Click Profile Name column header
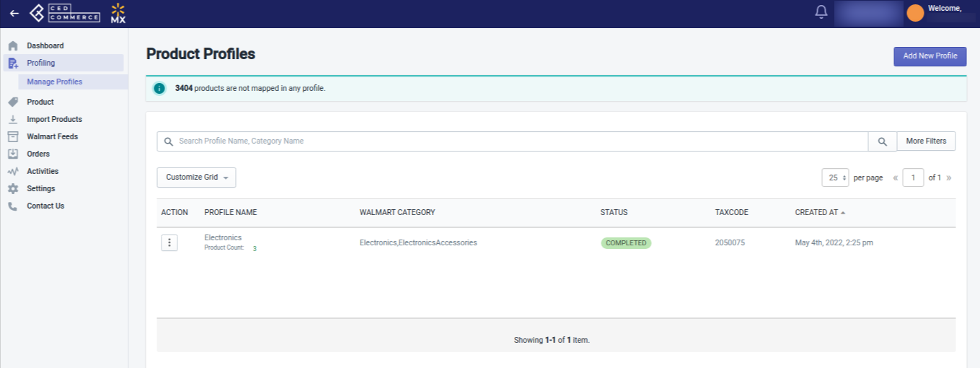Image resolution: width=980 pixels, height=368 pixels. 231,213
